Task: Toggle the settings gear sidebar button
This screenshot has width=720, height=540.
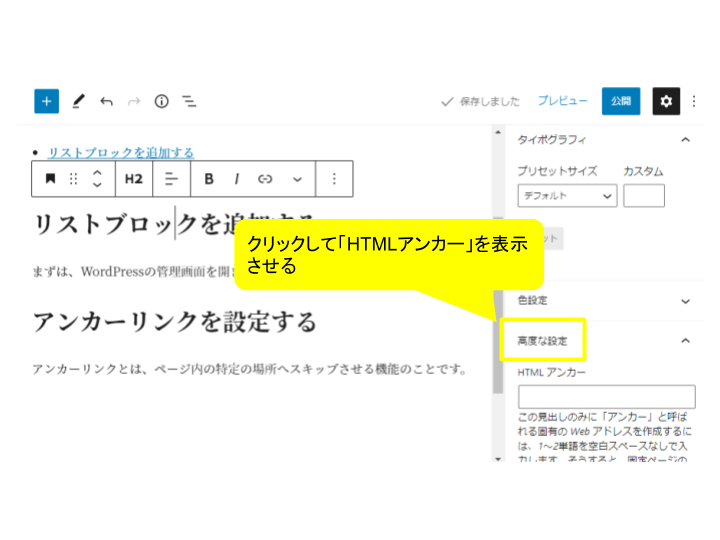Action: pyautogui.click(x=666, y=101)
